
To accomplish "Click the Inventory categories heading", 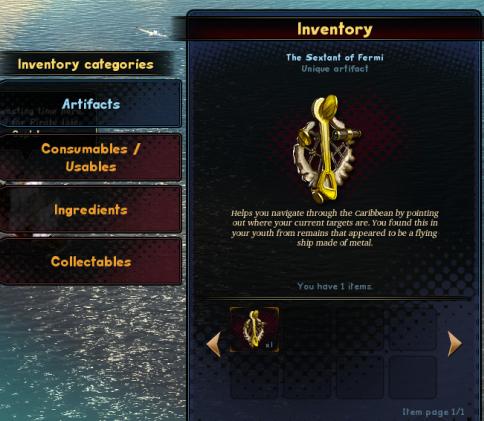I will coord(86,64).
